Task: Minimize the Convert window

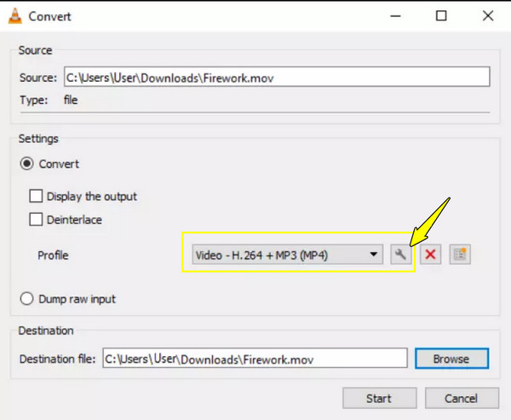Action: (395, 15)
